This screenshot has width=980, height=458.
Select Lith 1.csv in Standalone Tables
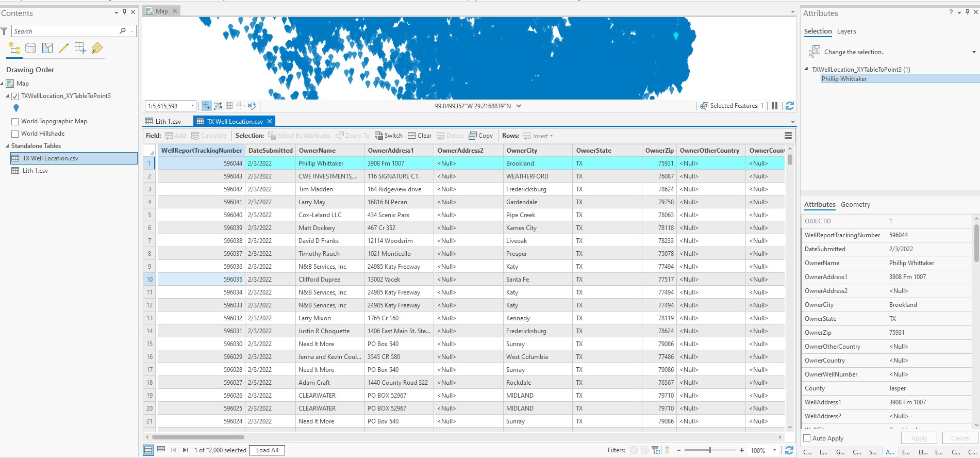[x=35, y=171]
